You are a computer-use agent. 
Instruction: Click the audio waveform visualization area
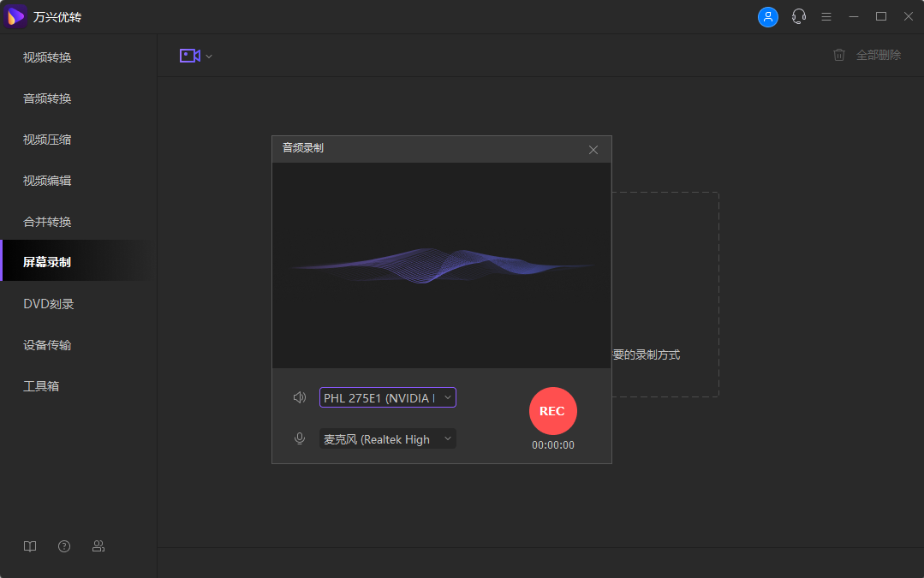441,265
